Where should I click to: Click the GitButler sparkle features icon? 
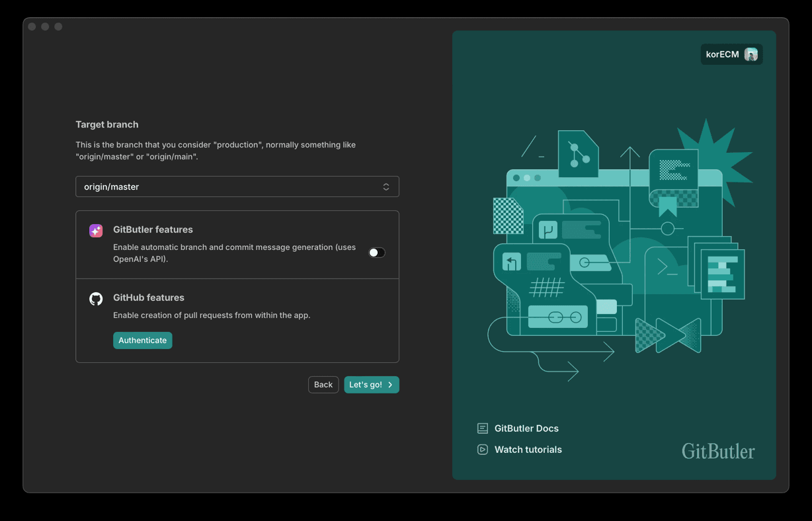(x=96, y=231)
